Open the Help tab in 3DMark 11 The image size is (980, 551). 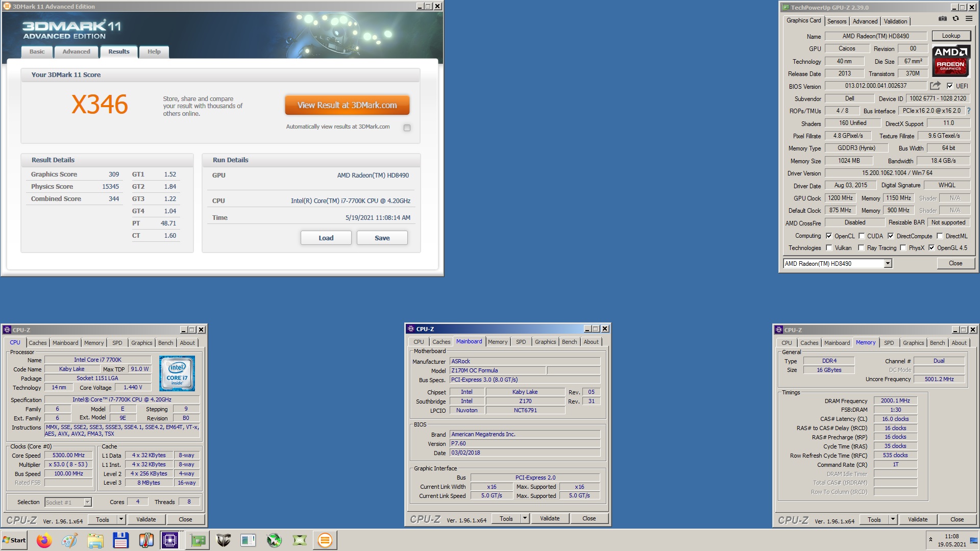coord(154,52)
